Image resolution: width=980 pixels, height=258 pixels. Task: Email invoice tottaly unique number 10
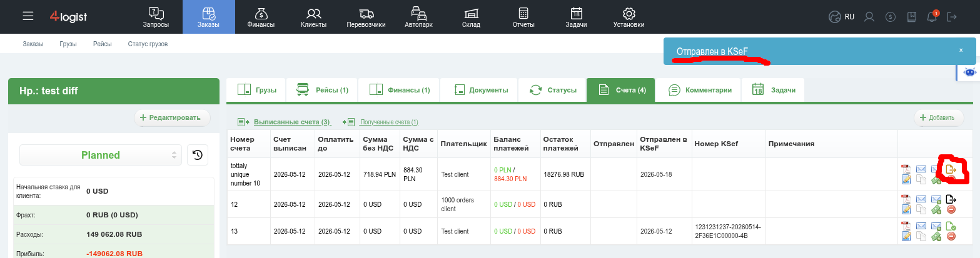(x=921, y=169)
